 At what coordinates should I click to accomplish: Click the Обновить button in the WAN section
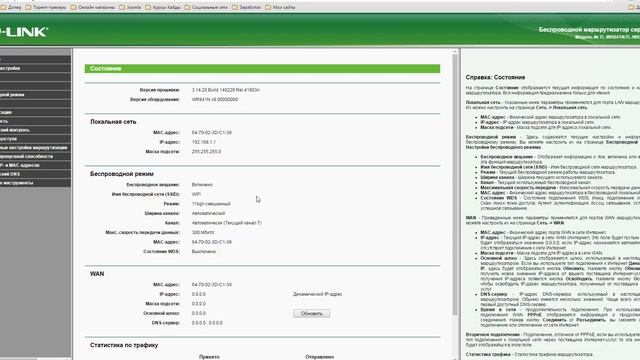[311, 313]
